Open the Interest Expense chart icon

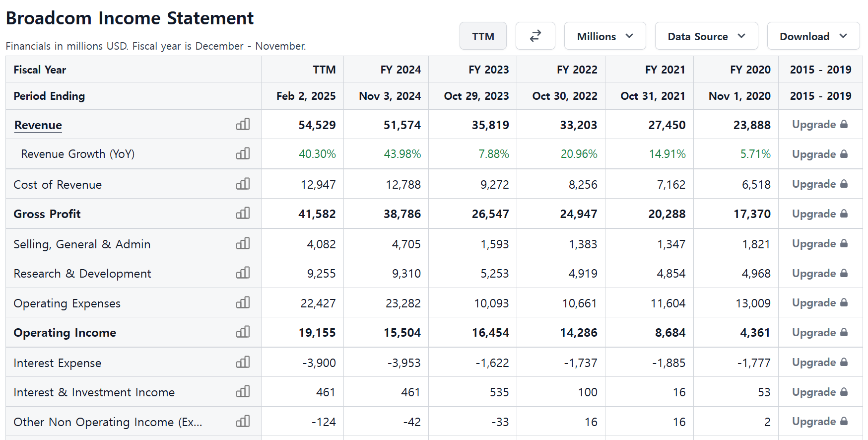pos(243,362)
